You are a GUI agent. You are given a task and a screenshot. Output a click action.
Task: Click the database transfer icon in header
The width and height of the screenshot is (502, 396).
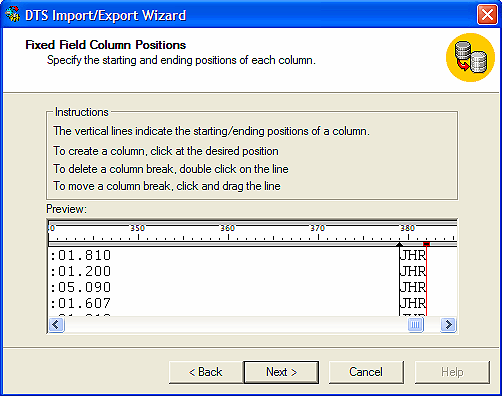470,57
